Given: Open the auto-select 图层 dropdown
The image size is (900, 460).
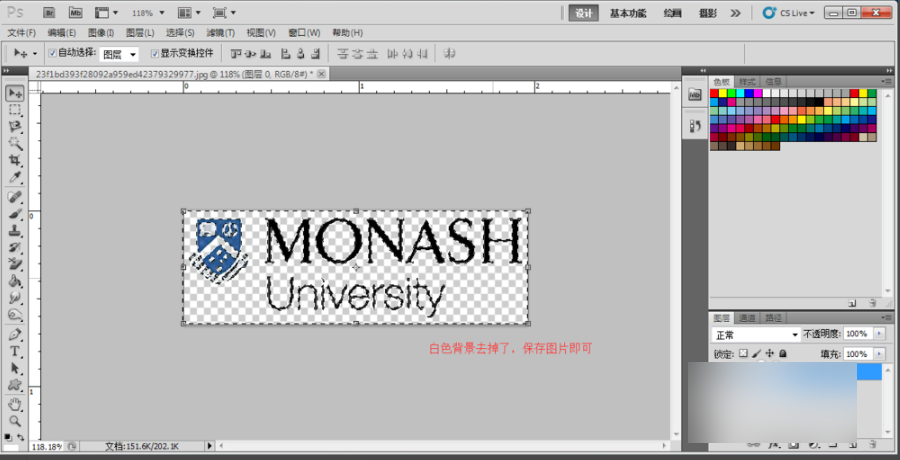Looking at the screenshot, I should click(x=119, y=55).
